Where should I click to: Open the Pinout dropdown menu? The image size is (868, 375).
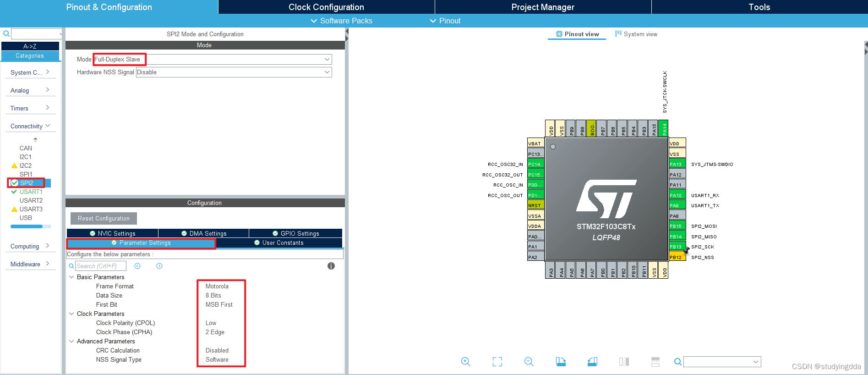click(445, 21)
